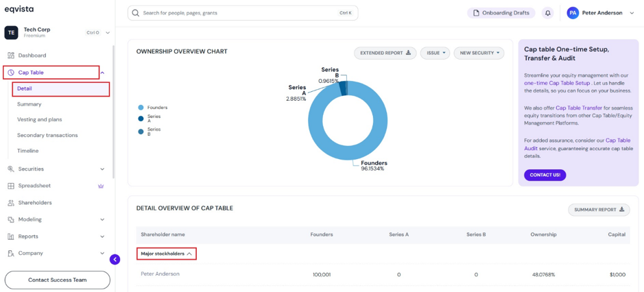The image size is (644, 292).
Task: Click the Spreadsheet grid icon
Action: (x=11, y=186)
